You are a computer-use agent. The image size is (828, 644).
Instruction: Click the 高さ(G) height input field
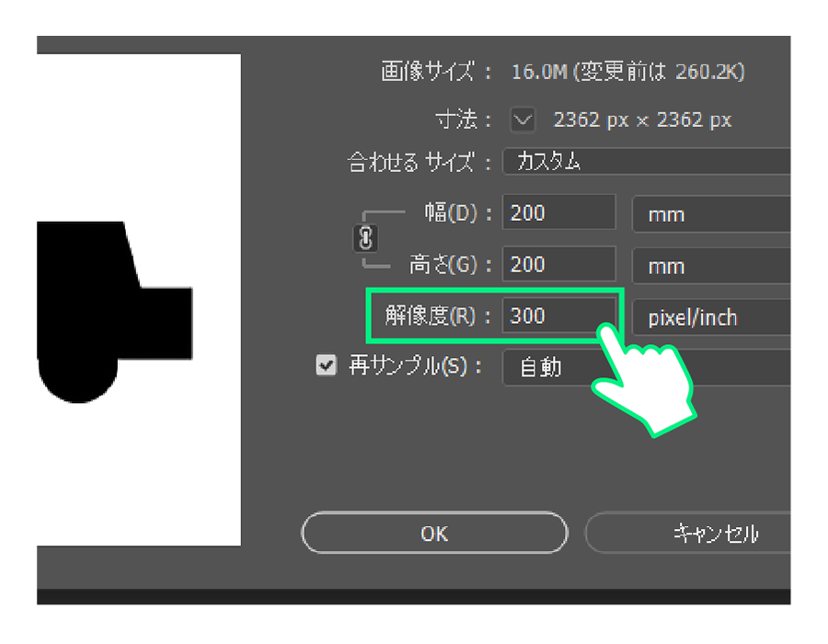(x=558, y=264)
